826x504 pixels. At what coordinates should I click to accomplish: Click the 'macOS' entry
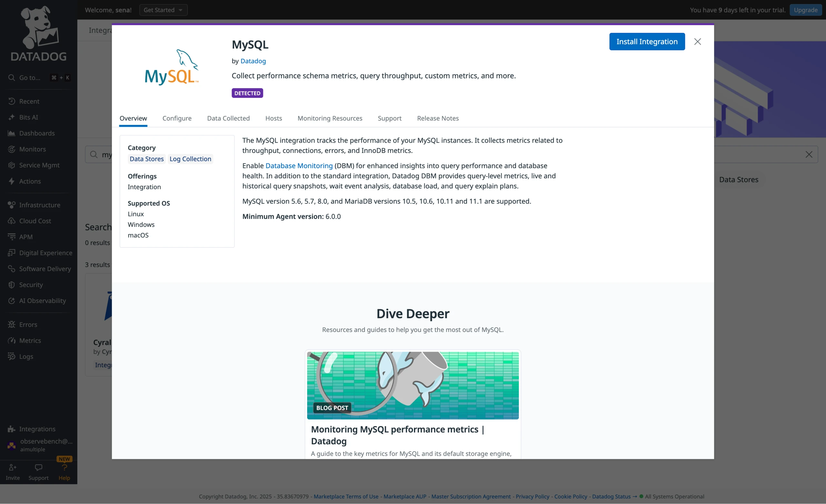pyautogui.click(x=138, y=235)
